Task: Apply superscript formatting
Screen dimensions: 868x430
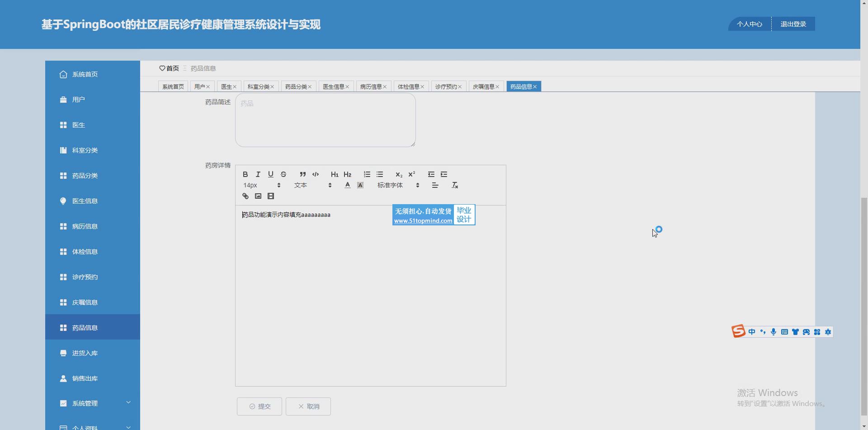Action: pos(411,174)
